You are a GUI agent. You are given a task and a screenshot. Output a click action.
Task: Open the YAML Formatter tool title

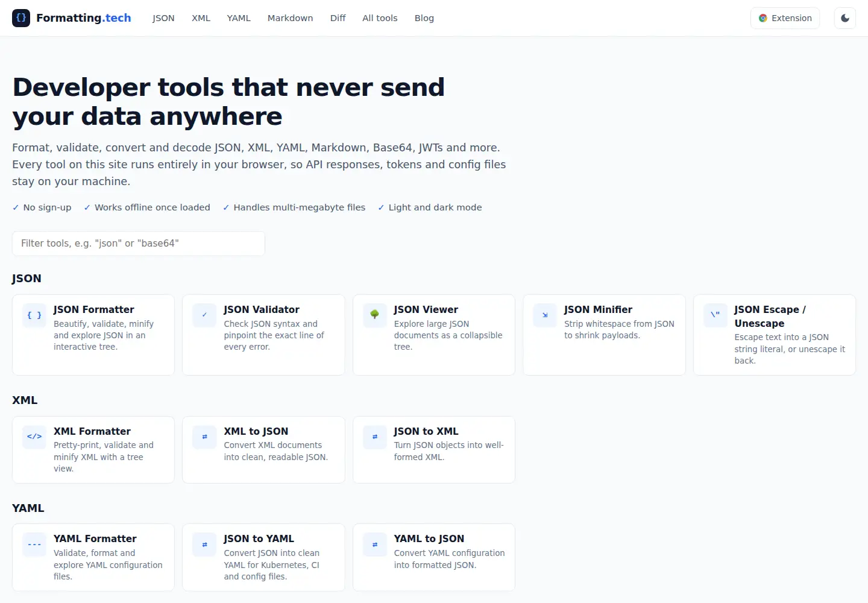tap(95, 538)
